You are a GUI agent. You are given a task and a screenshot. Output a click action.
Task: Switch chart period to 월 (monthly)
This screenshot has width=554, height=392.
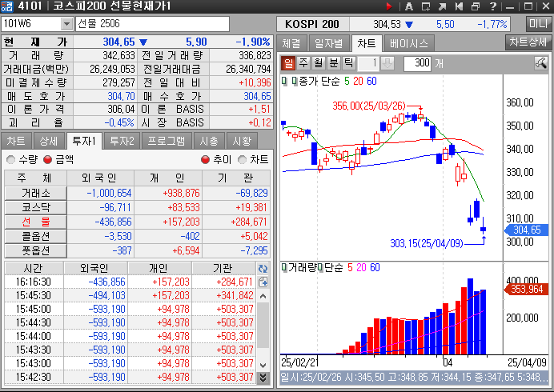[319, 63]
